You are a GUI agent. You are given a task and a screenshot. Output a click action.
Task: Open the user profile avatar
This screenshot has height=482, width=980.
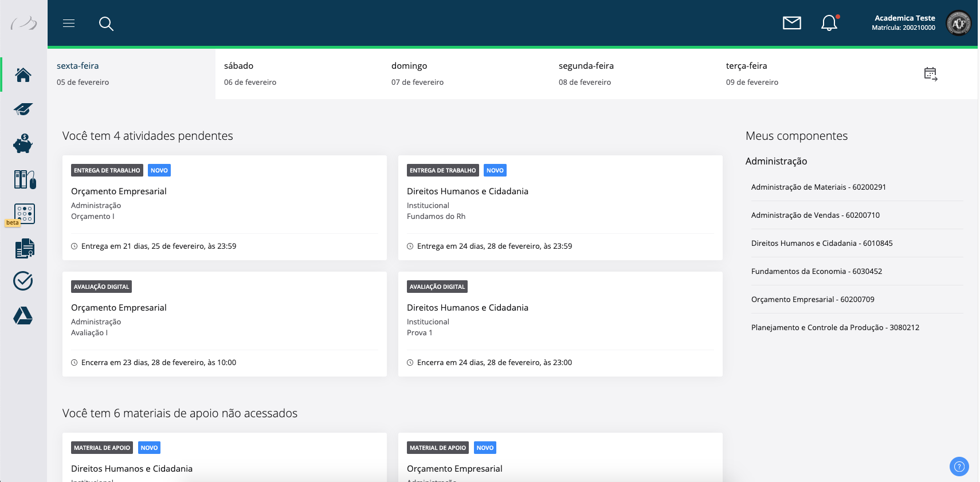point(958,23)
